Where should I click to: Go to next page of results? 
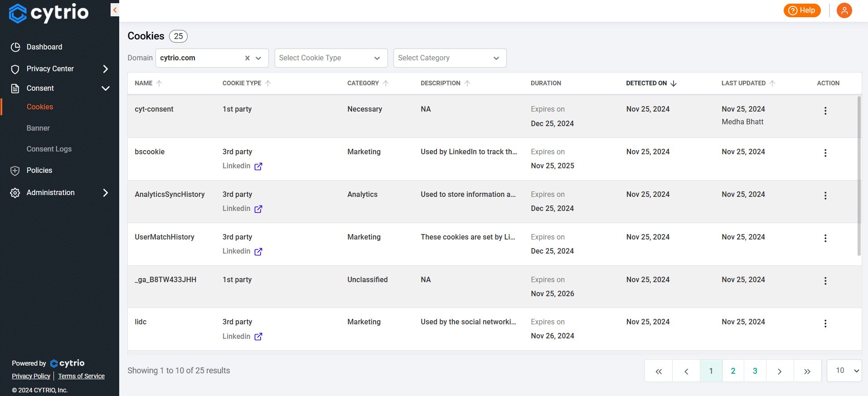(x=780, y=371)
